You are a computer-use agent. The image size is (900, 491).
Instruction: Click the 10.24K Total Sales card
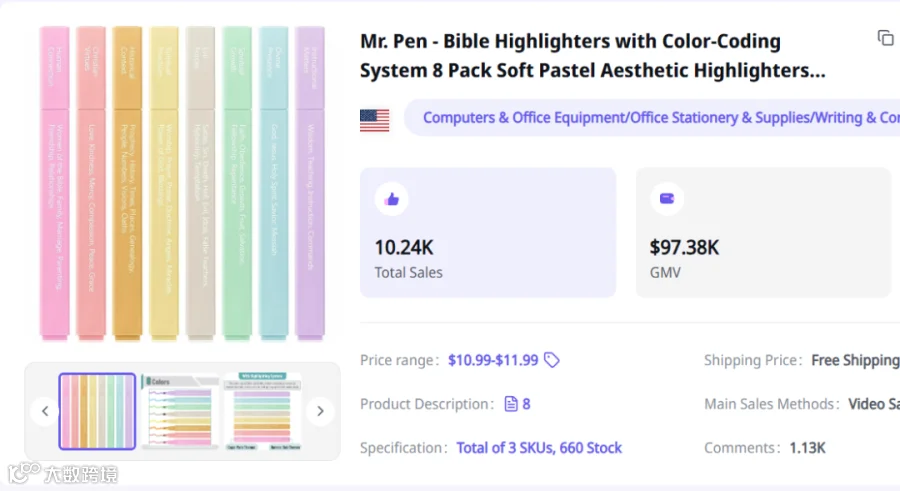pos(488,233)
